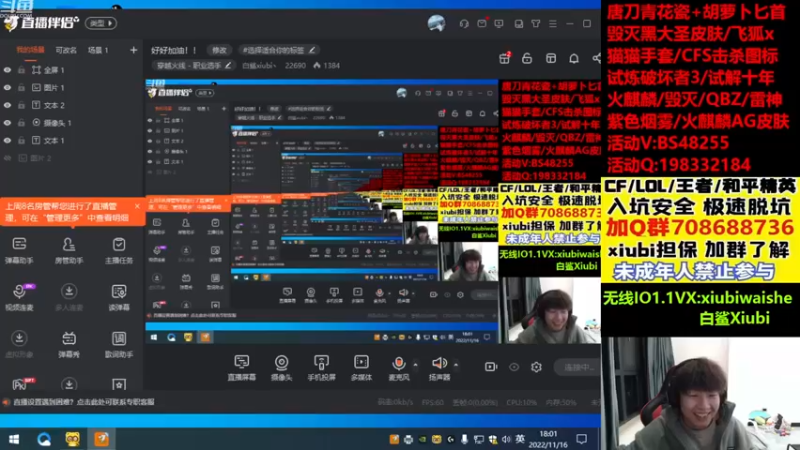Expand the speaker options arrow
800x450 pixels.
point(456,364)
